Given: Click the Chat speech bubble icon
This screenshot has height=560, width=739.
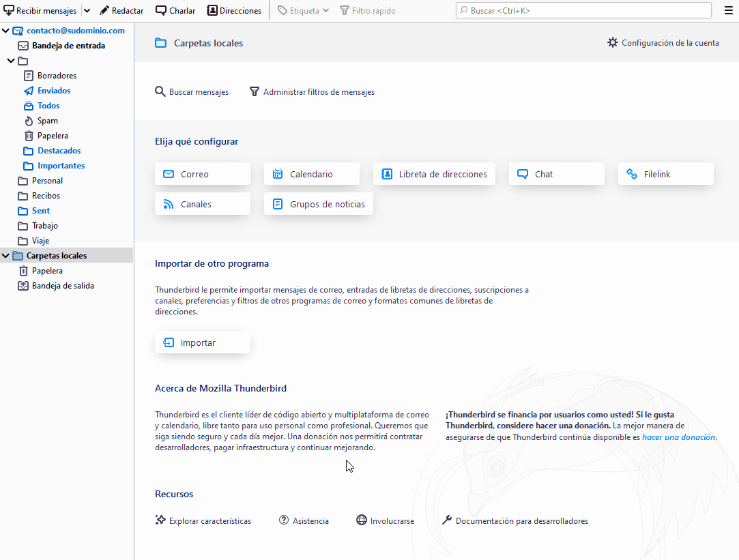Looking at the screenshot, I should tap(523, 174).
